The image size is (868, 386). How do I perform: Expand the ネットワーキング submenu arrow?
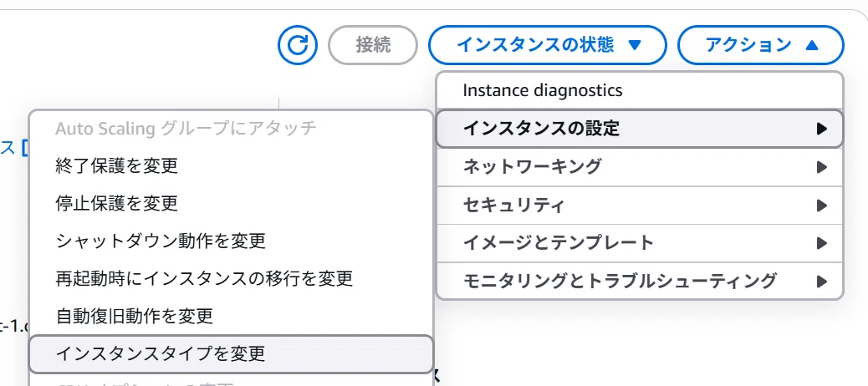(822, 167)
